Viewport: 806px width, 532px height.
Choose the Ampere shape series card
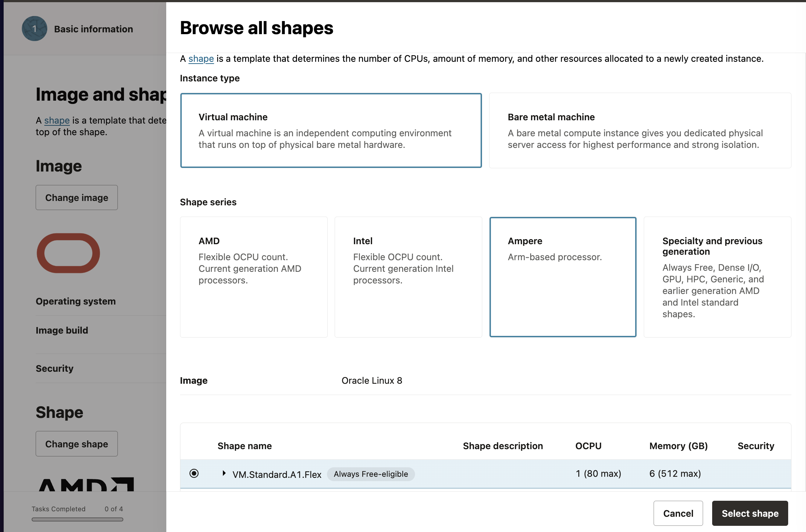[x=563, y=277]
